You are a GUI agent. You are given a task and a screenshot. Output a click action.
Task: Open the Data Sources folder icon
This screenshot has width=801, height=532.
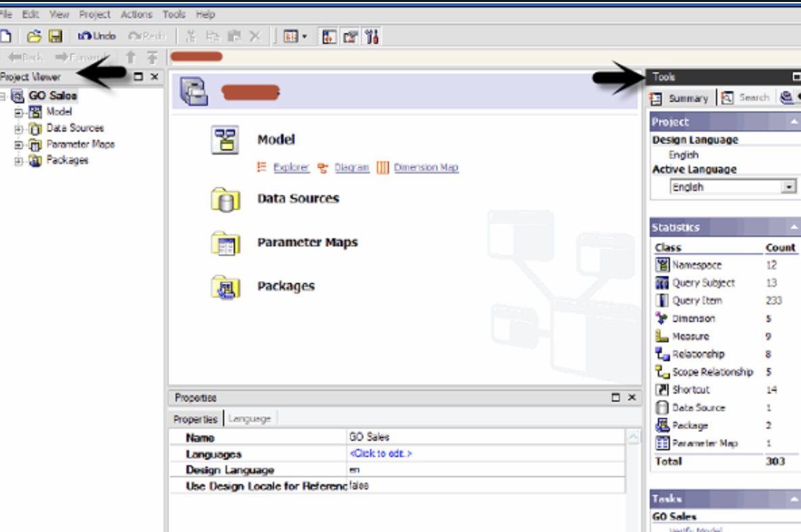(x=224, y=199)
